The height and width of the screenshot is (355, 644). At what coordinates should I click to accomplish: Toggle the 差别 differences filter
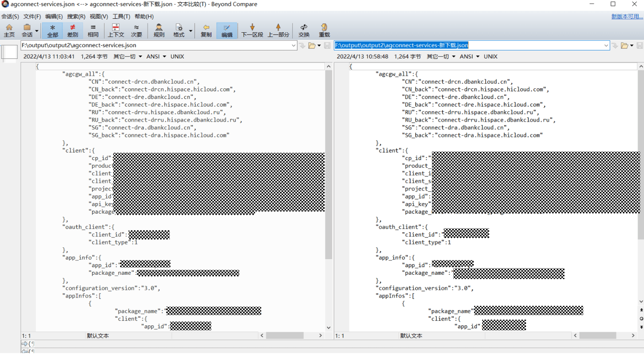pyautogui.click(x=73, y=30)
